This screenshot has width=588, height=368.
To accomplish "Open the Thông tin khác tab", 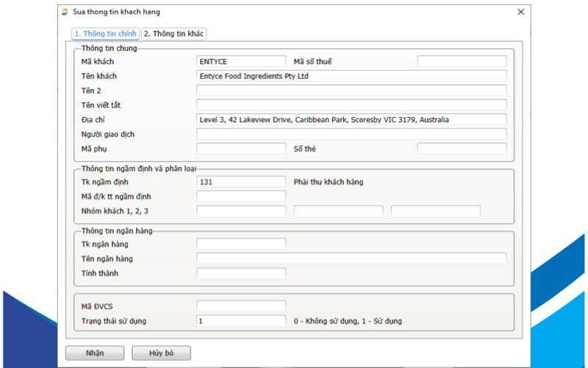I will pos(173,34).
